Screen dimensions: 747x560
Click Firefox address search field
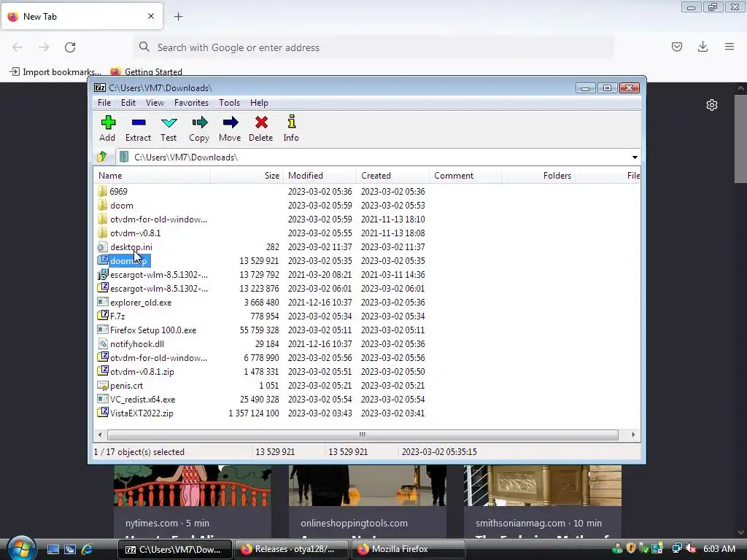point(373,47)
